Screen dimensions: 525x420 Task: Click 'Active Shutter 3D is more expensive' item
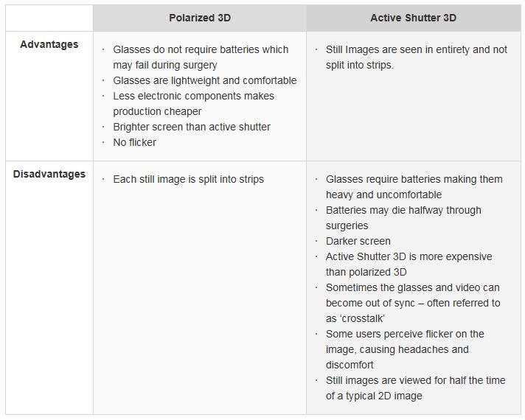click(408, 265)
